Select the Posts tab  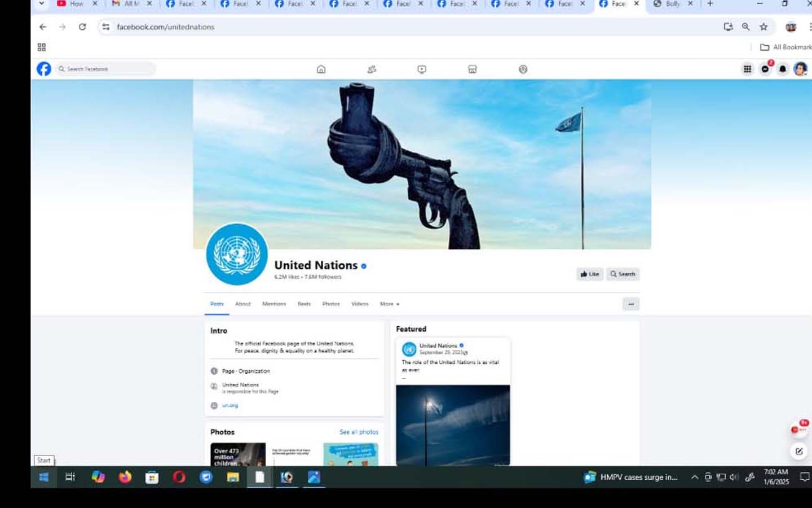pyautogui.click(x=217, y=304)
